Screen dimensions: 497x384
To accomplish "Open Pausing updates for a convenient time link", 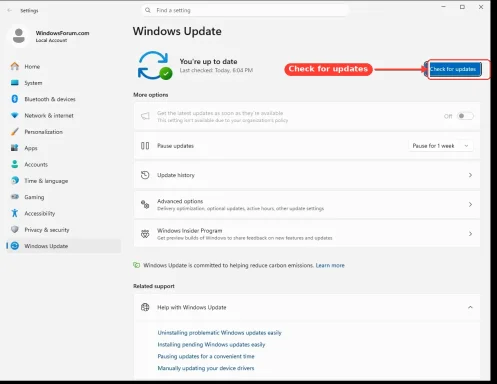I will pos(206,356).
